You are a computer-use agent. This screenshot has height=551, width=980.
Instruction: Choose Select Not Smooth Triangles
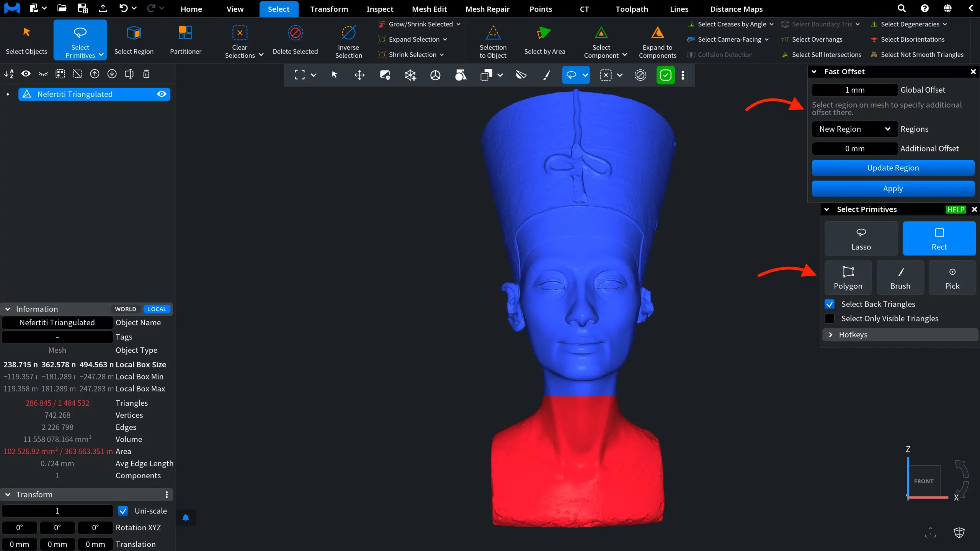pyautogui.click(x=917, y=55)
